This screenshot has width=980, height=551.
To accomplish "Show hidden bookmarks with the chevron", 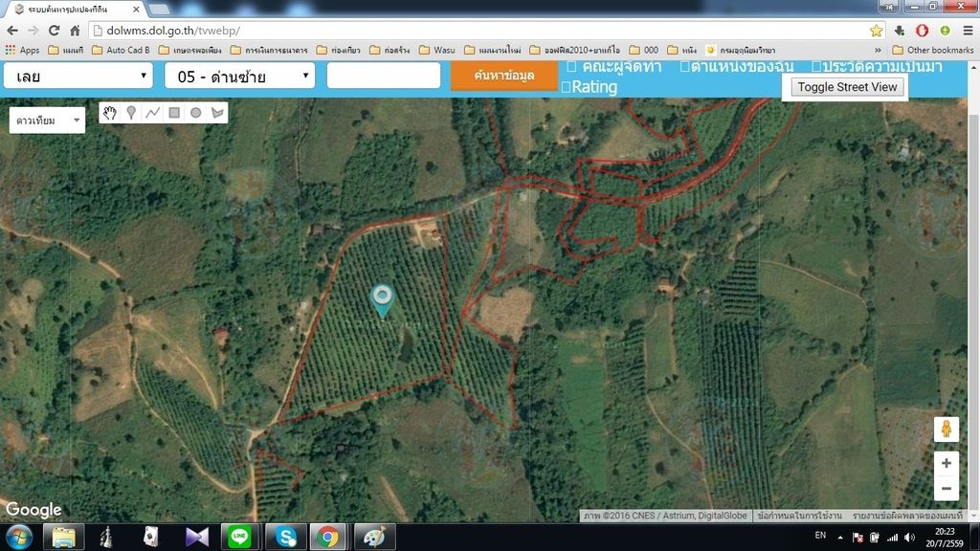I will (878, 50).
